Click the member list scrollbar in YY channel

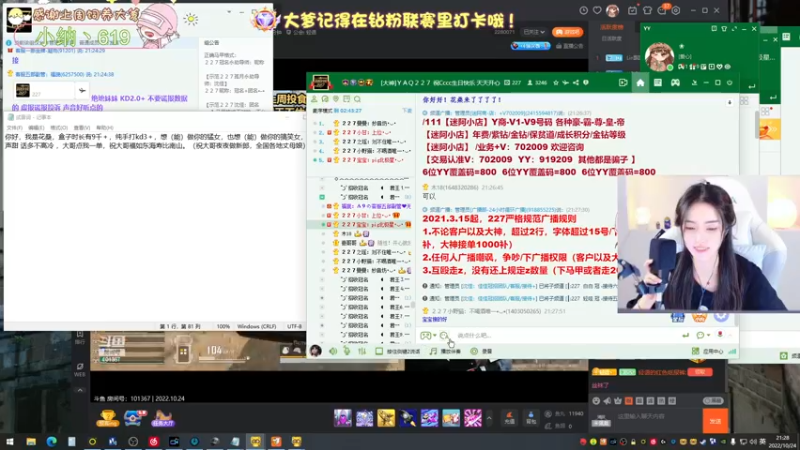[413, 305]
